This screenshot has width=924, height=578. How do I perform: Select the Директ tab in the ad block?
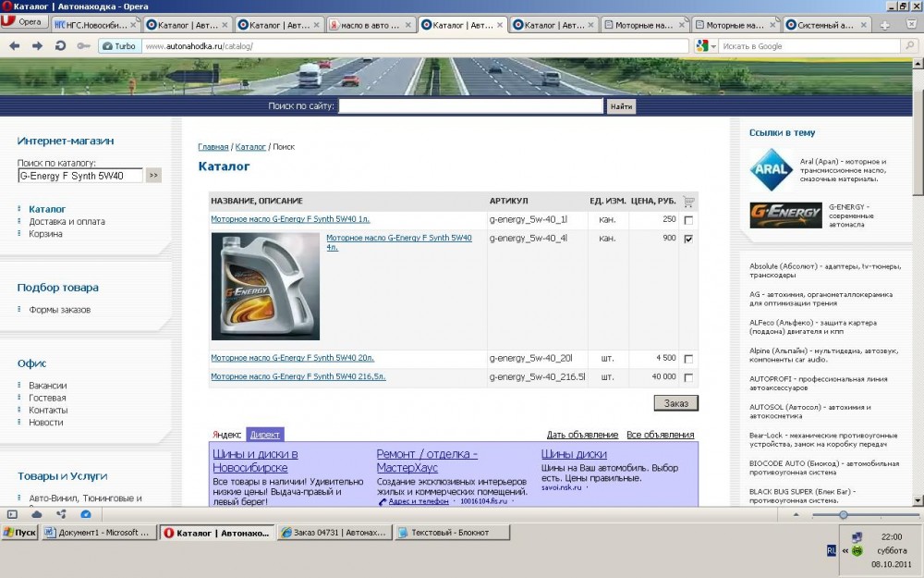coord(264,435)
